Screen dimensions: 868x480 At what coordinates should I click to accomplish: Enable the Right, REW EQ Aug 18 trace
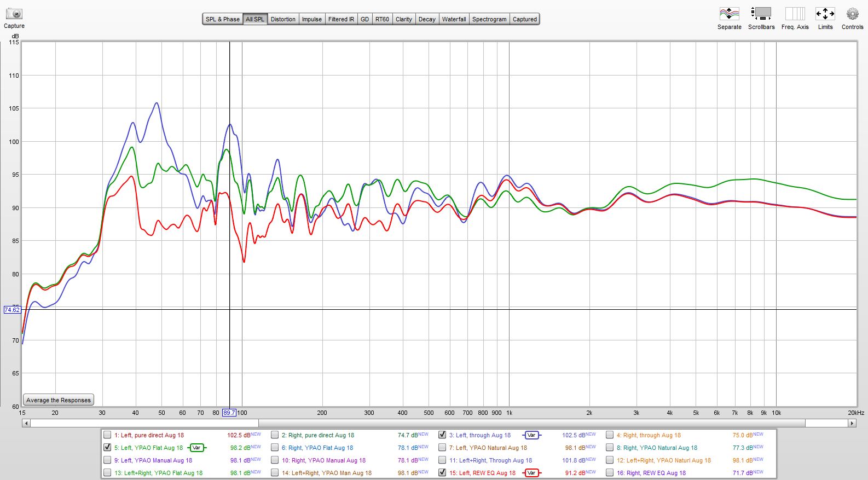click(x=610, y=473)
